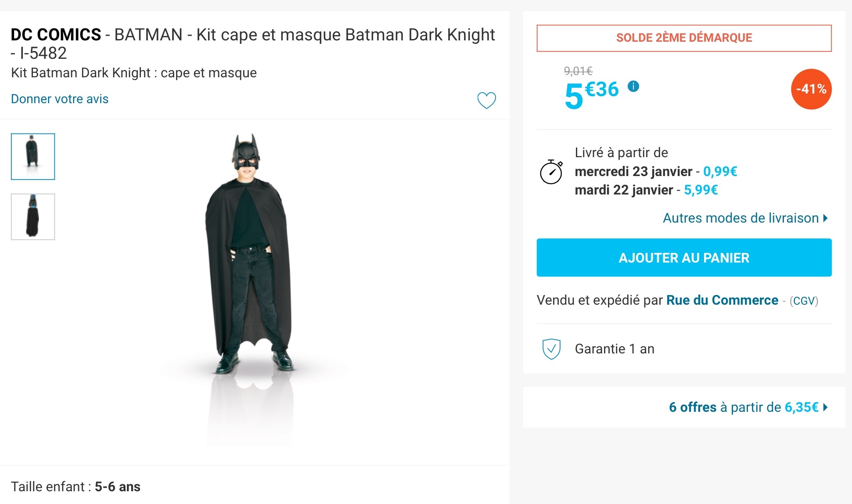Select second Batman cape thumbnail
This screenshot has height=504, width=852.
(33, 217)
